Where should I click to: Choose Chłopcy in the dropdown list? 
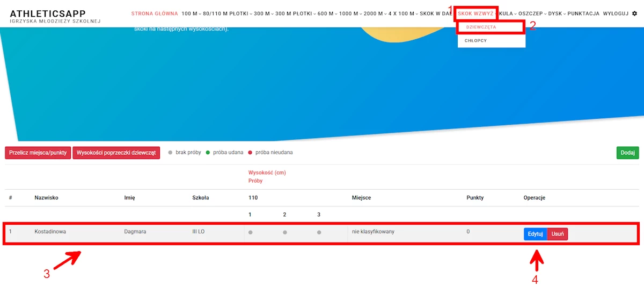pos(475,40)
